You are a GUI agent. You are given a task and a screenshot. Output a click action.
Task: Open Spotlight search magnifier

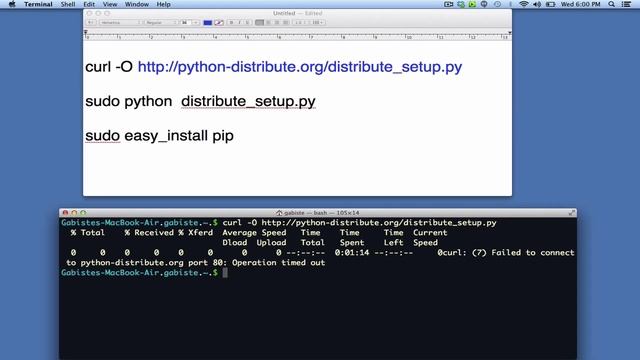pyautogui.click(x=611, y=4)
